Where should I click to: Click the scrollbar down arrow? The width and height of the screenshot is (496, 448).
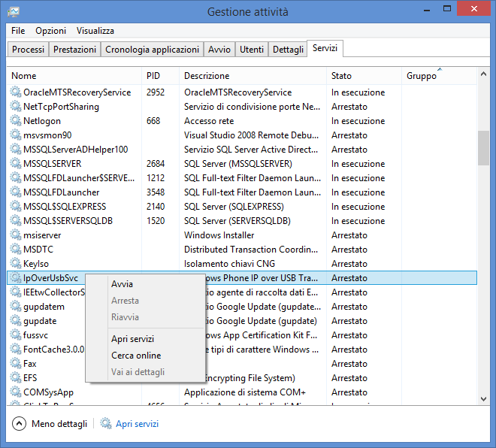tap(483, 399)
